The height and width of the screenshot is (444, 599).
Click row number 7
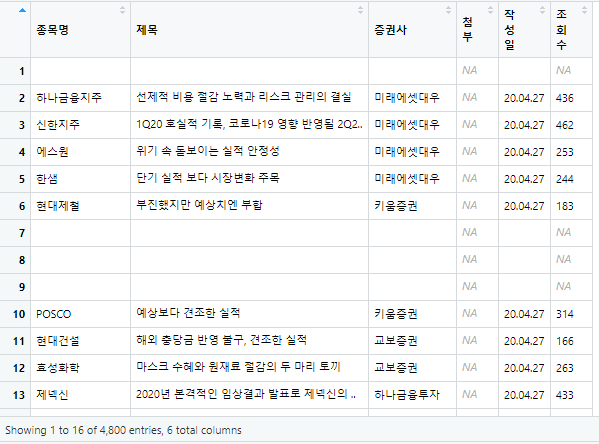[x=22, y=233]
